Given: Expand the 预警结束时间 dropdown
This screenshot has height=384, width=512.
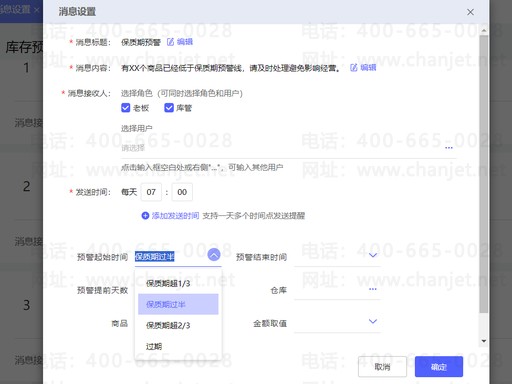Looking at the screenshot, I should (x=373, y=255).
